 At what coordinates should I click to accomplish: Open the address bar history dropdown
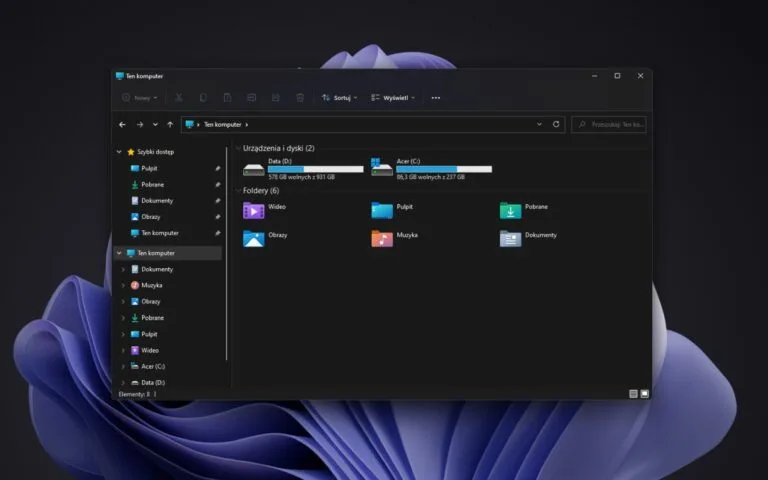[x=539, y=124]
